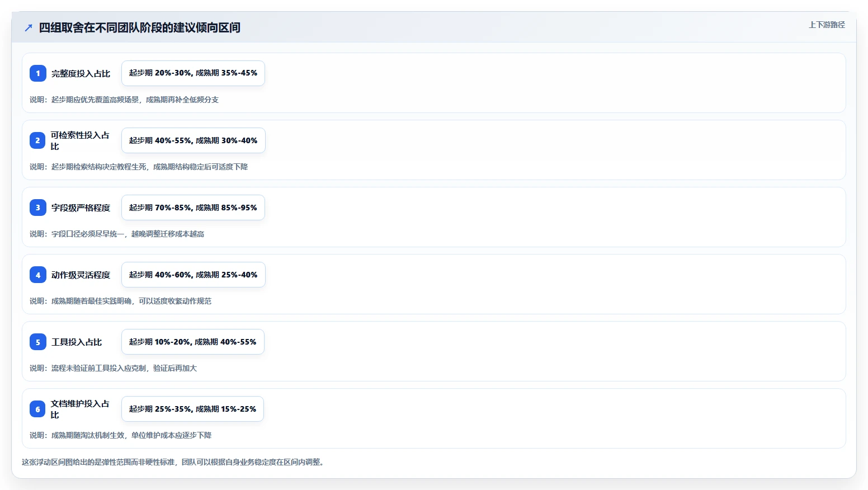Click the 上下游路径 label in header
868x490 pixels.
[x=827, y=25]
